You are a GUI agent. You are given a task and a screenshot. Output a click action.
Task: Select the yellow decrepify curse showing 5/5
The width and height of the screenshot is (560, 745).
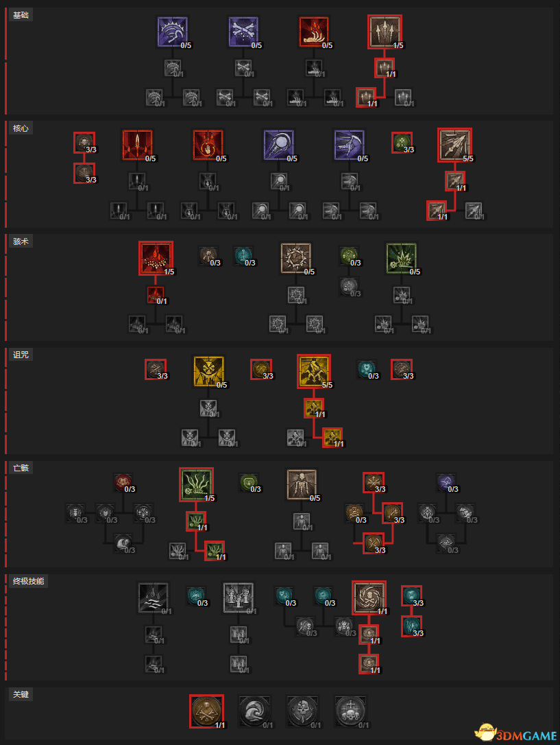[x=314, y=371]
